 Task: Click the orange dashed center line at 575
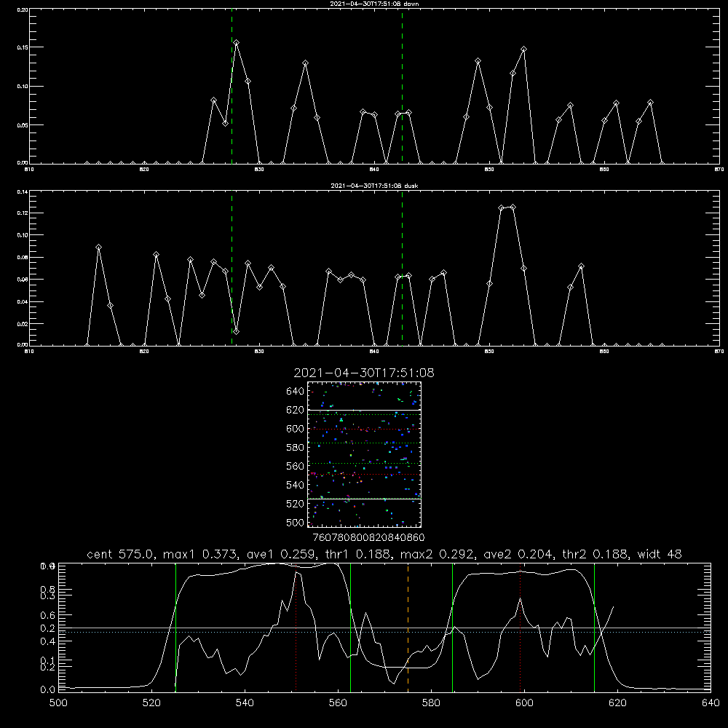coord(408,627)
